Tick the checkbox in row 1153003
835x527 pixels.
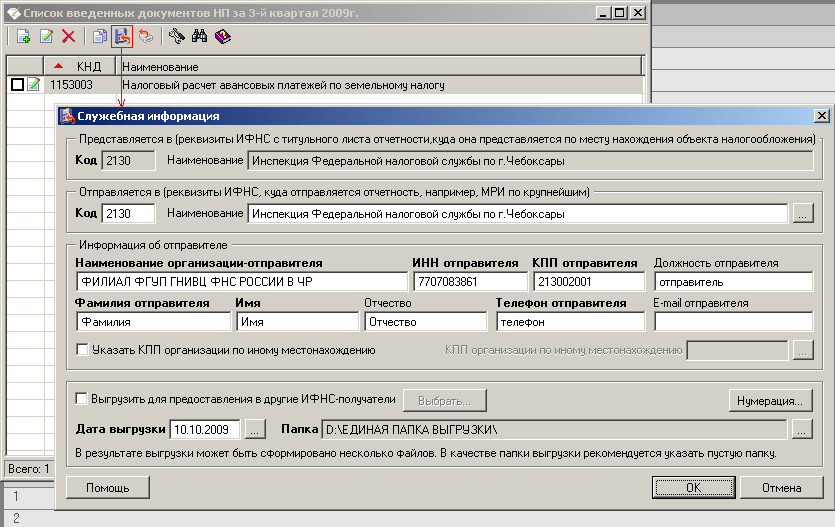click(x=17, y=84)
